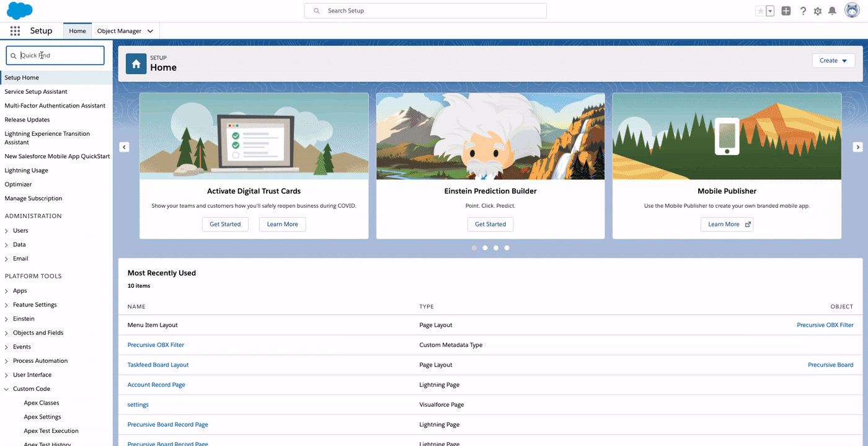This screenshot has width=868, height=446.
Task: Click the user profile avatar
Action: (x=852, y=11)
